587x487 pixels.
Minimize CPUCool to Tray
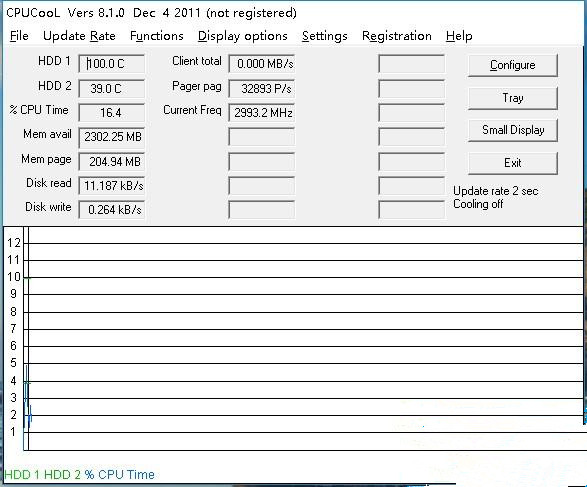513,98
